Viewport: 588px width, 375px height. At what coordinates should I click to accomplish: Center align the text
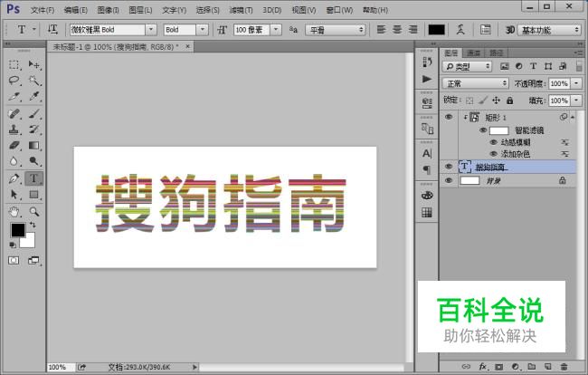(397, 29)
